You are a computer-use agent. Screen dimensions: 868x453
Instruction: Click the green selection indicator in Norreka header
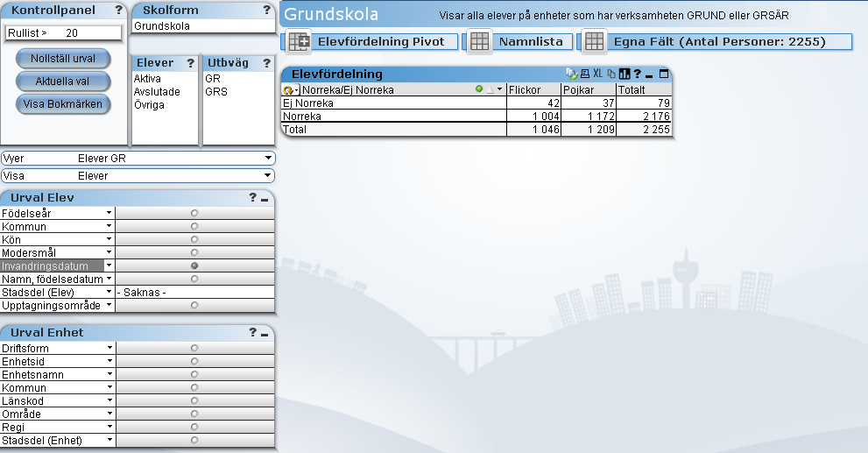tap(479, 89)
